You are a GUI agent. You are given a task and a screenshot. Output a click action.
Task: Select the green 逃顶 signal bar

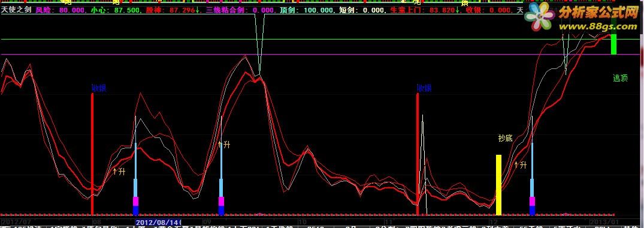(613, 44)
